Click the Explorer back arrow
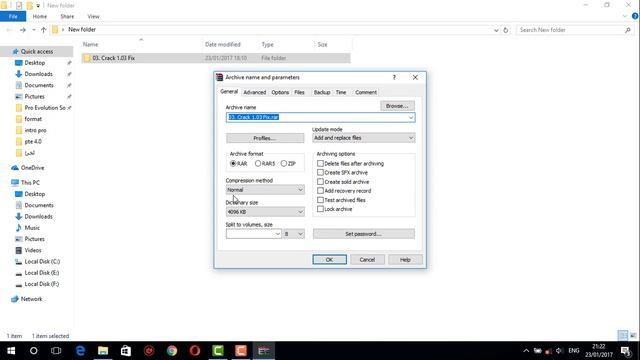The width and height of the screenshot is (640, 360). coord(9,30)
